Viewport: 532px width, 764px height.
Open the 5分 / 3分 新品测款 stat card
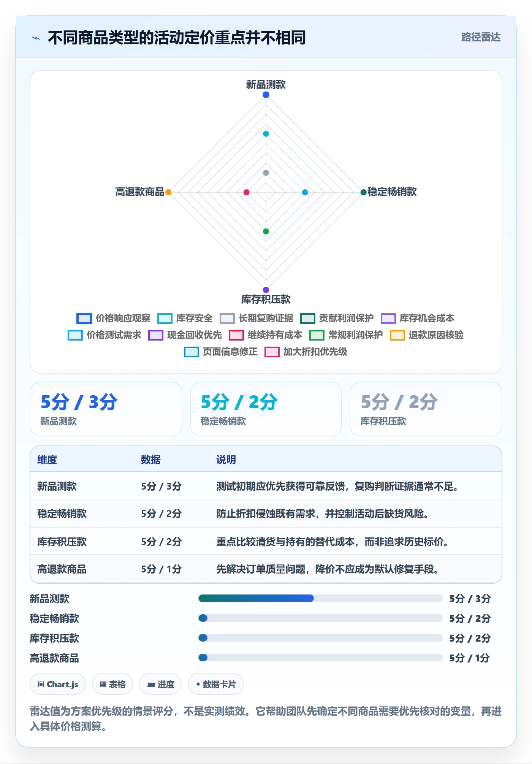[x=106, y=409]
